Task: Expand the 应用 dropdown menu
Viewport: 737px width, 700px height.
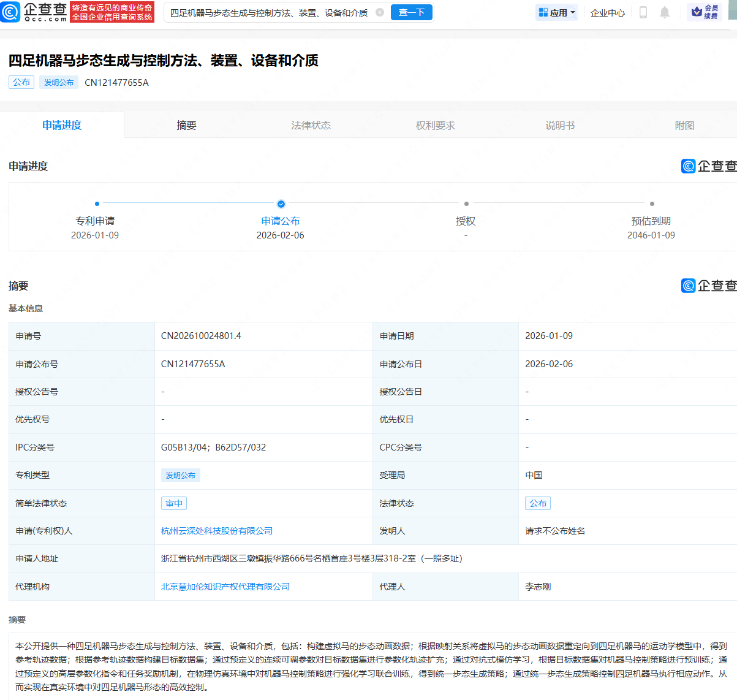Action: click(x=557, y=12)
